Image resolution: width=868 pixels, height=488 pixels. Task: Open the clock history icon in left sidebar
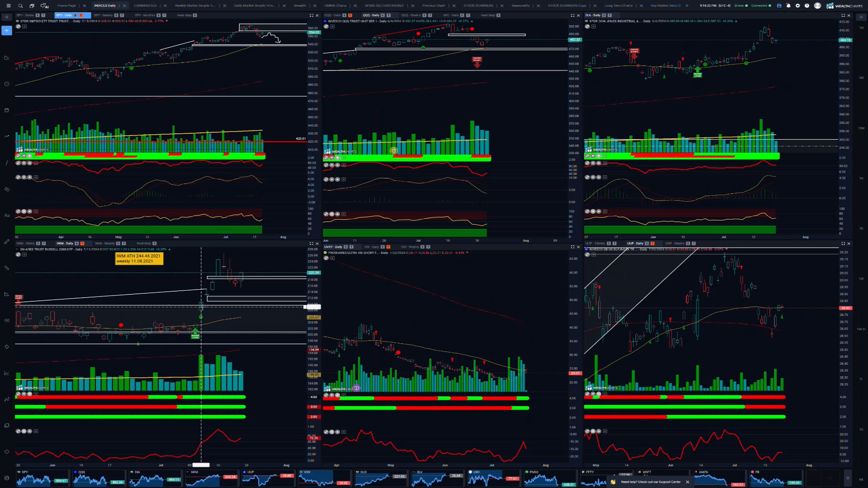(7, 84)
